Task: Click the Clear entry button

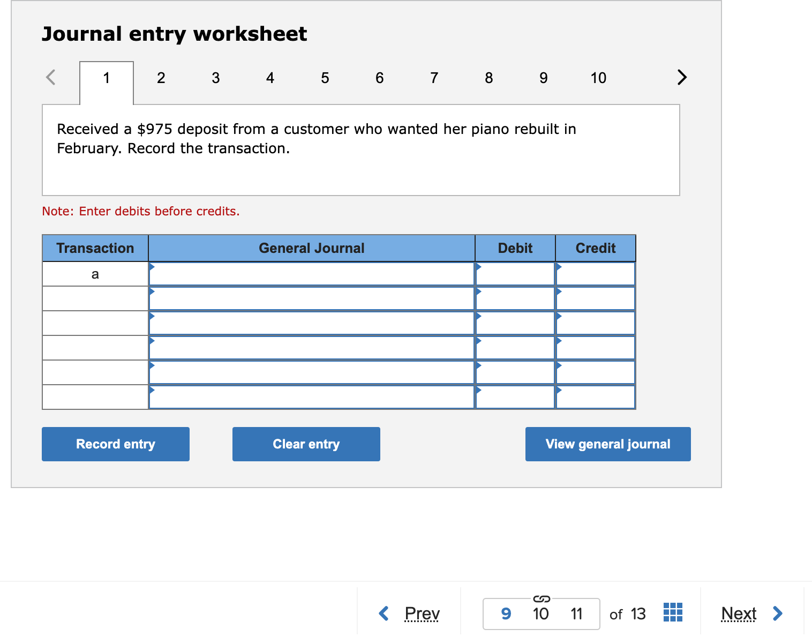Action: pos(306,444)
